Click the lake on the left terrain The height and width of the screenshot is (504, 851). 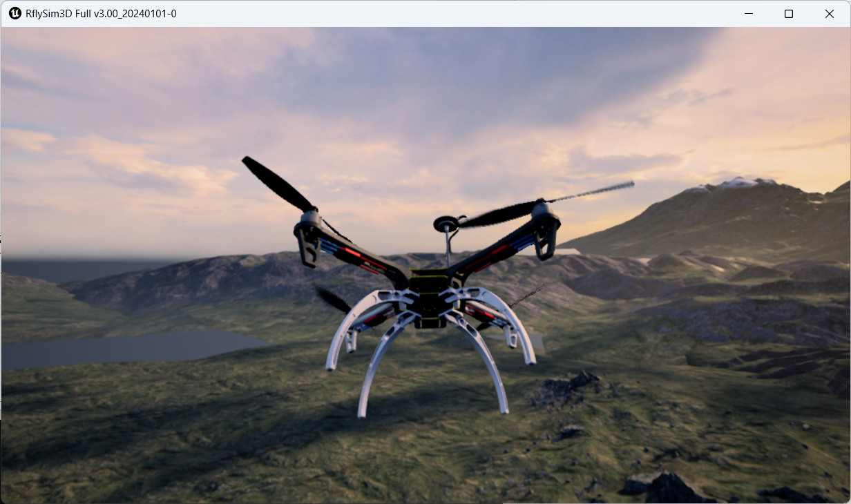124,347
